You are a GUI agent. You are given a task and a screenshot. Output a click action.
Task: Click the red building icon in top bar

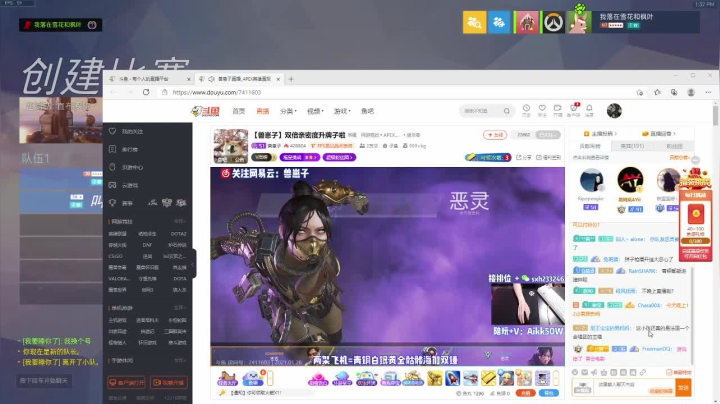coord(527,22)
